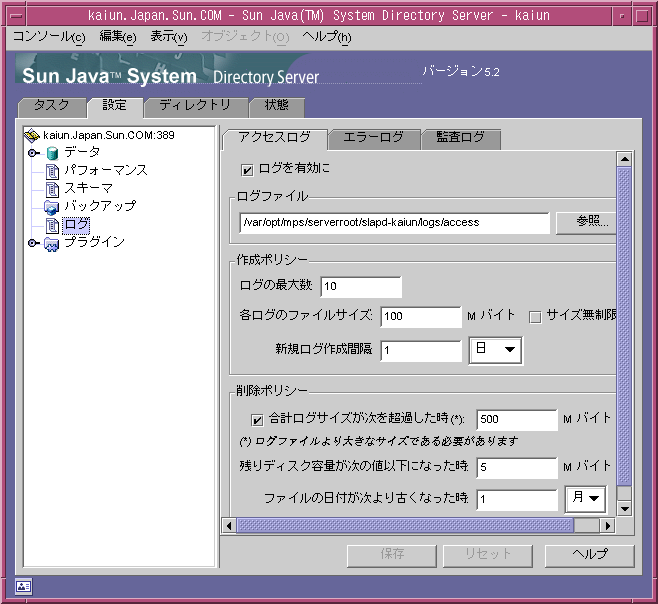Click the ログの最大数 input field
The height and width of the screenshot is (604, 658).
point(361,287)
